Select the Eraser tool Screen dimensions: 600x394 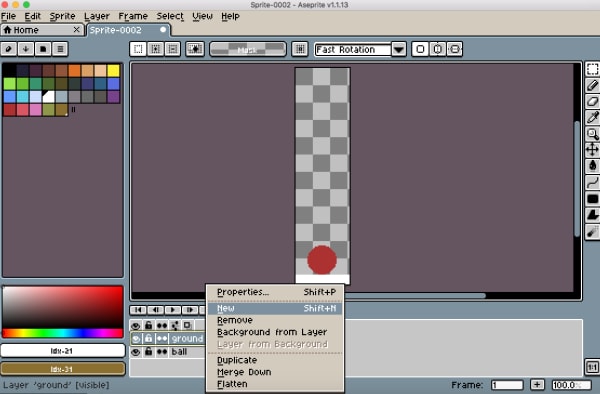pos(592,101)
